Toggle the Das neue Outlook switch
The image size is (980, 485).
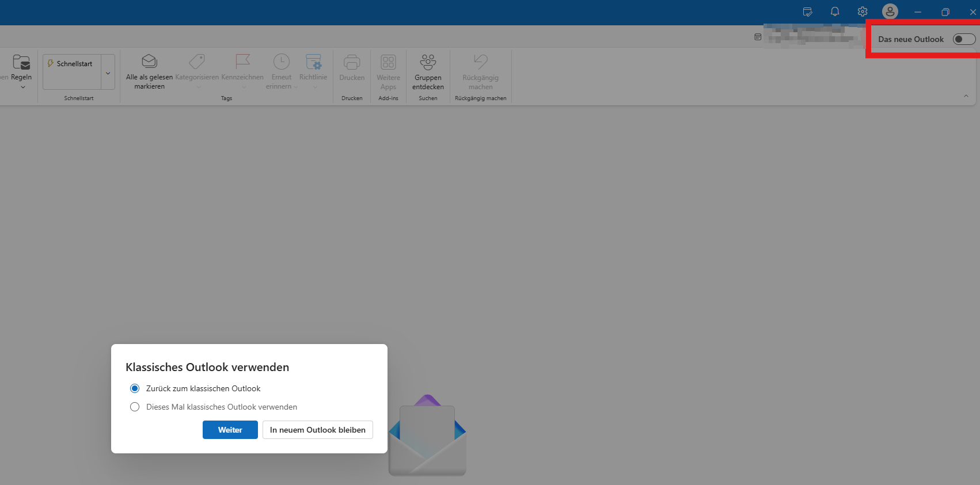click(x=964, y=39)
